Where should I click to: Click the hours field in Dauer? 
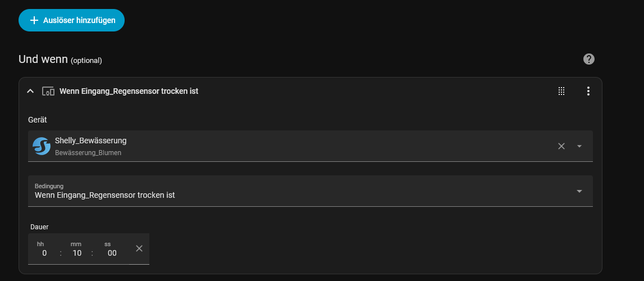44,253
